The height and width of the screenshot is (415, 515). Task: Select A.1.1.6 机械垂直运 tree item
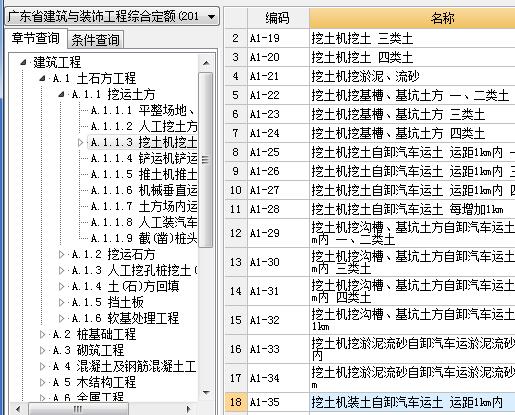(144, 190)
